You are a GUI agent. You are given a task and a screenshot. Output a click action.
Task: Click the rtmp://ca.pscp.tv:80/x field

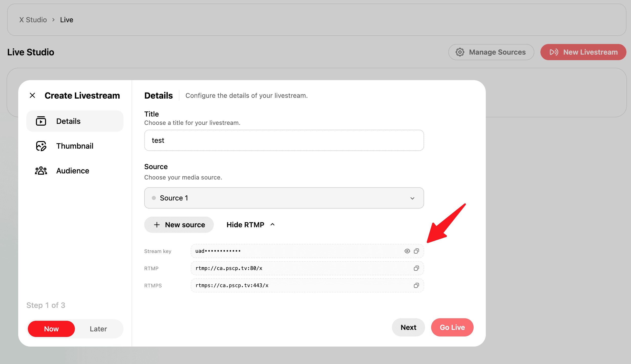[307, 268]
